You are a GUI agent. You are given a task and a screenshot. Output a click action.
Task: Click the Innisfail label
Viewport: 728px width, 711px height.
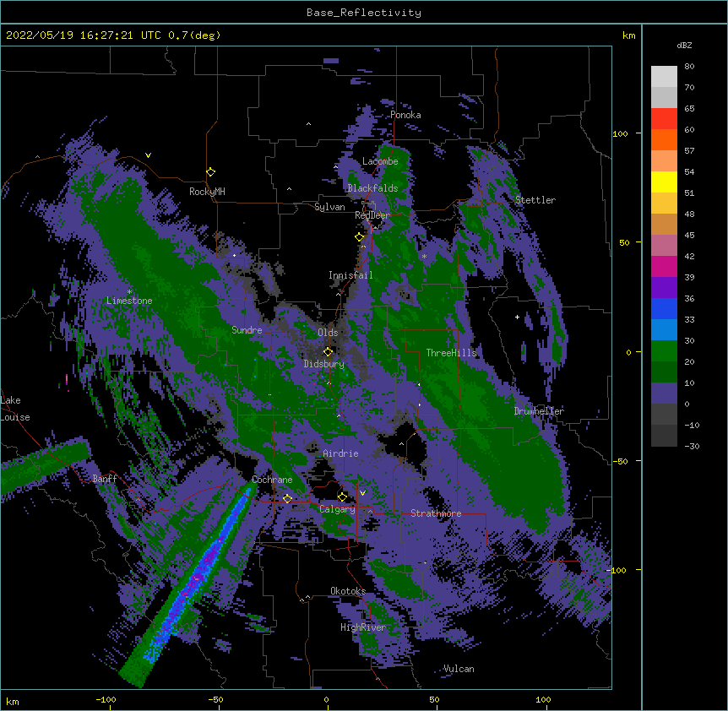[350, 275]
